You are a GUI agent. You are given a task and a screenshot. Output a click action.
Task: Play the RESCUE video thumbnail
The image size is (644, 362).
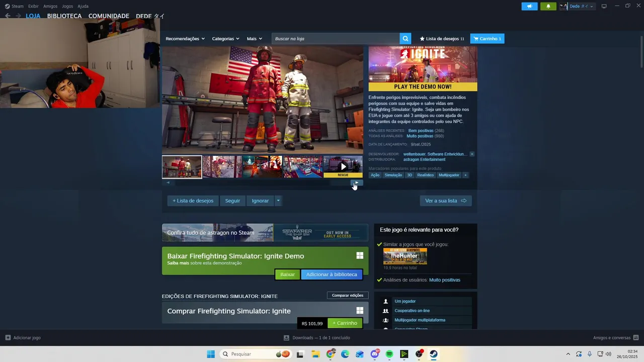click(x=343, y=166)
